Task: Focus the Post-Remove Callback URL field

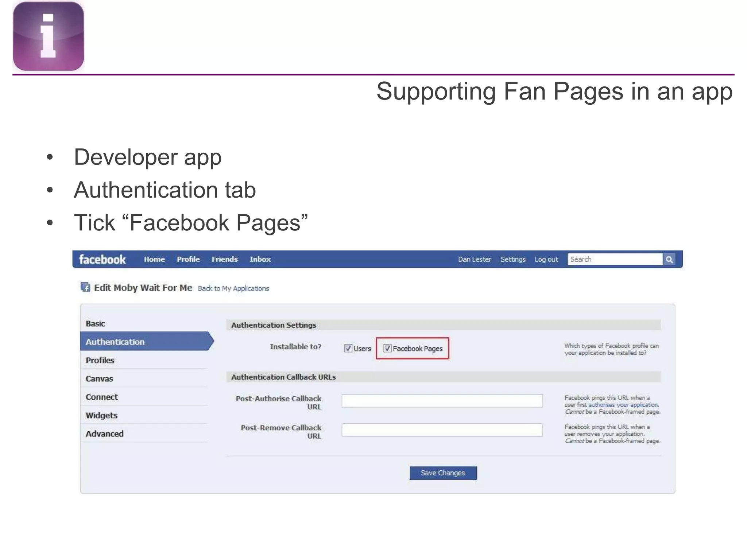Action: click(442, 430)
